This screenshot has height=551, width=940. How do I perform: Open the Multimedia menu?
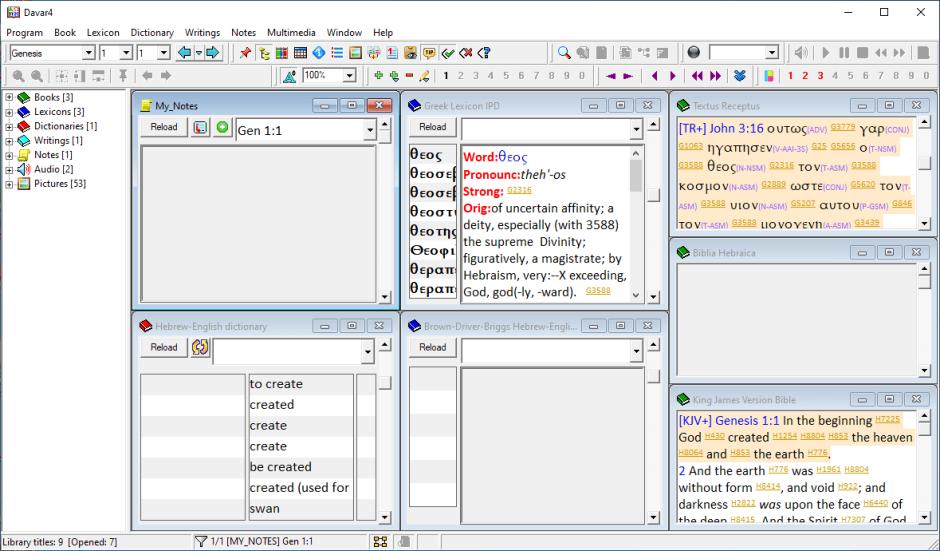[290, 32]
